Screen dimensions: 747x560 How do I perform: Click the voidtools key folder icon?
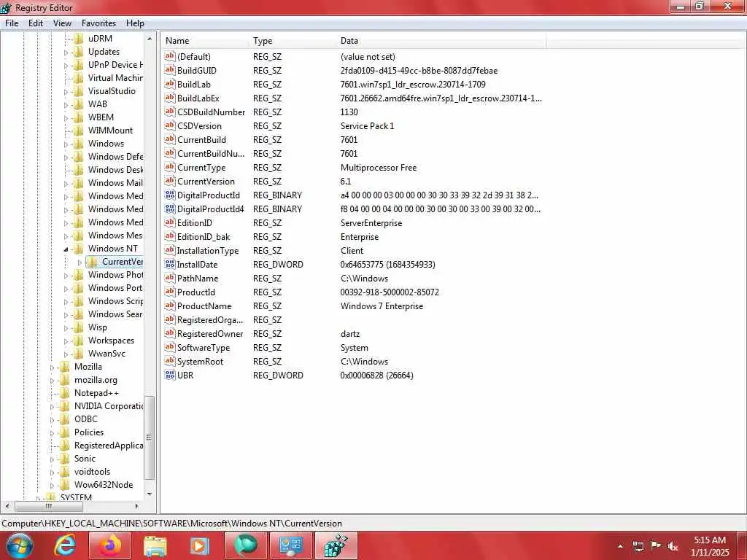pos(65,472)
